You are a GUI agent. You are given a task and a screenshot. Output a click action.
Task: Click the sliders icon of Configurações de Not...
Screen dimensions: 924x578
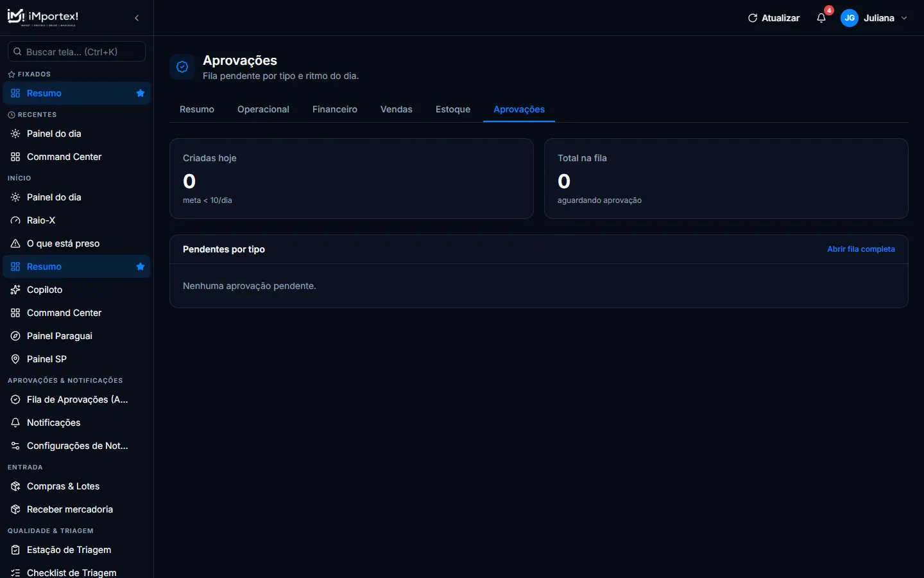15,446
